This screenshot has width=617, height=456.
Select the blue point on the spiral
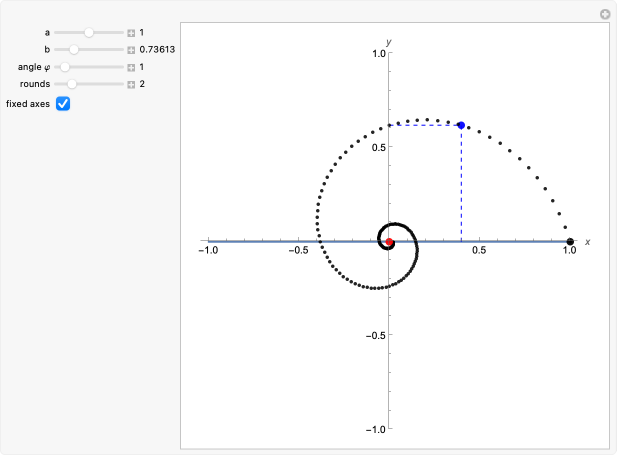[461, 125]
